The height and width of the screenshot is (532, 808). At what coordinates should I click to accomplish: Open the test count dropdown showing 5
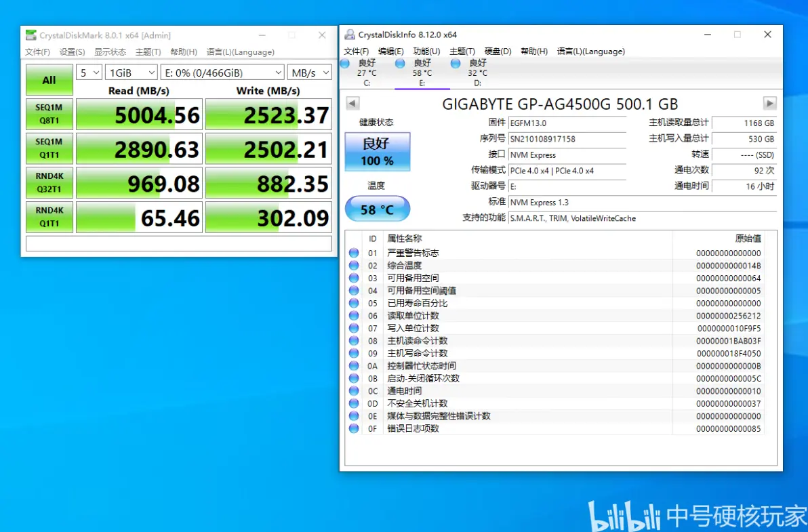(x=89, y=73)
